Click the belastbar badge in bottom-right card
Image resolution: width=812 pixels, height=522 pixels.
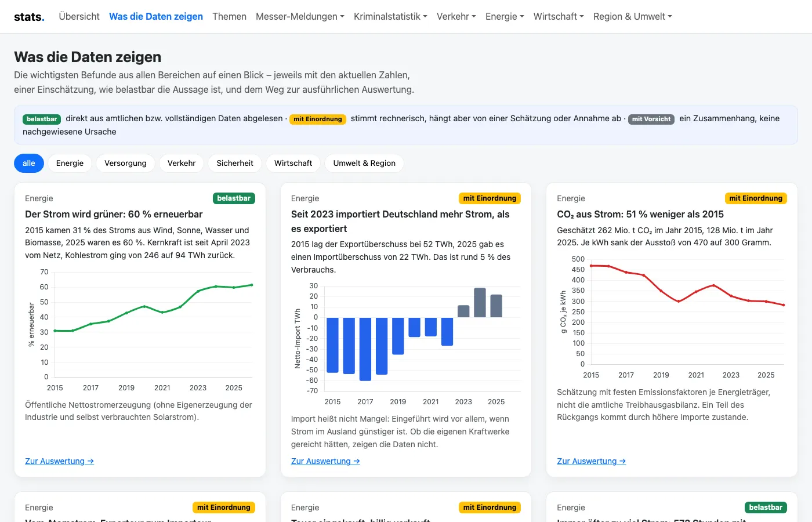(766, 507)
